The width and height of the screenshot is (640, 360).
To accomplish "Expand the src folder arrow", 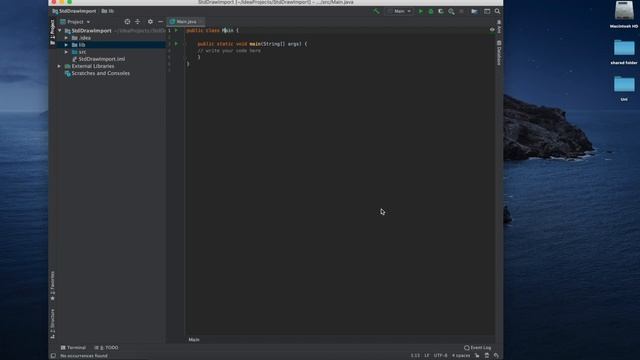I will coord(66,52).
